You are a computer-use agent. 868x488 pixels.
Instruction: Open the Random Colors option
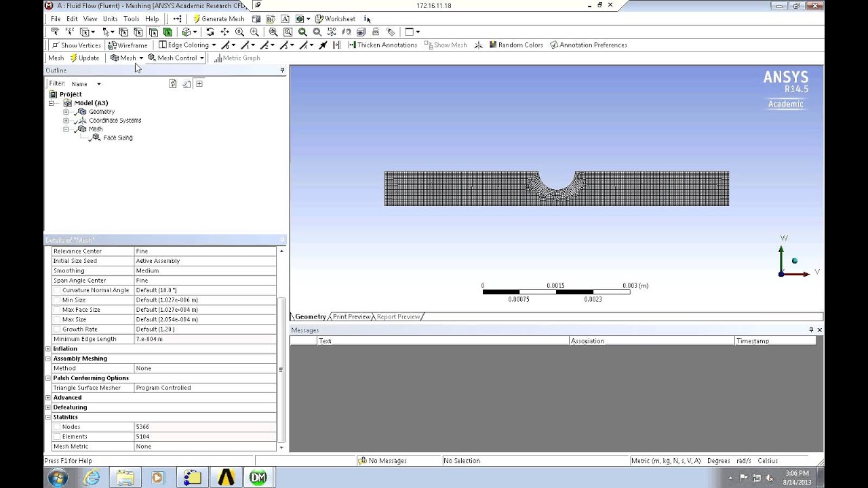coord(515,45)
